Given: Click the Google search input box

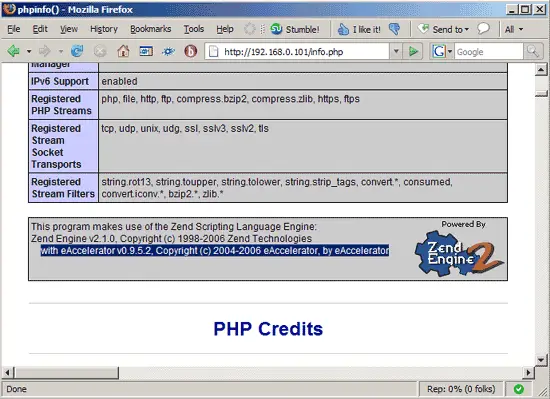Looking at the screenshot, I should click(x=489, y=52).
